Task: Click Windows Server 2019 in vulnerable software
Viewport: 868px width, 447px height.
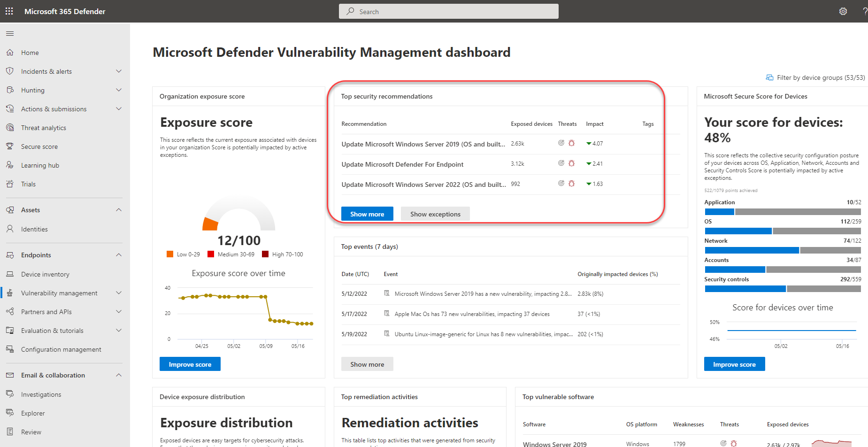Action: 554,444
